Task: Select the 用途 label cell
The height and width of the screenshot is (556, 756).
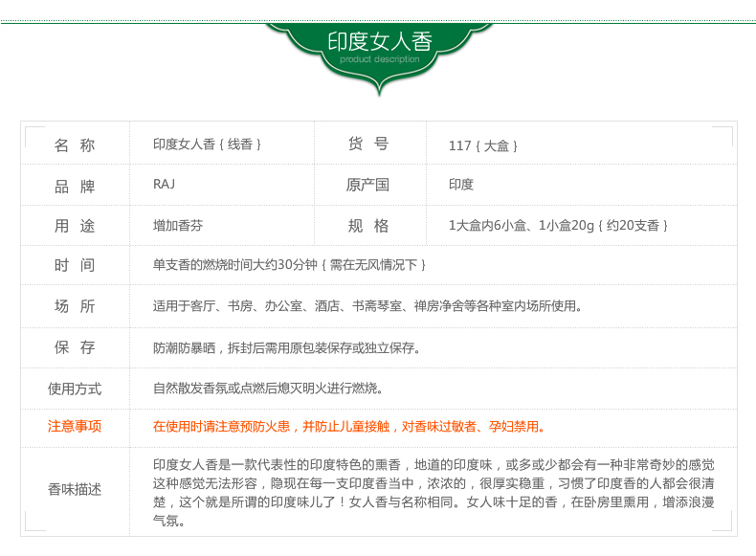Action: tap(75, 226)
